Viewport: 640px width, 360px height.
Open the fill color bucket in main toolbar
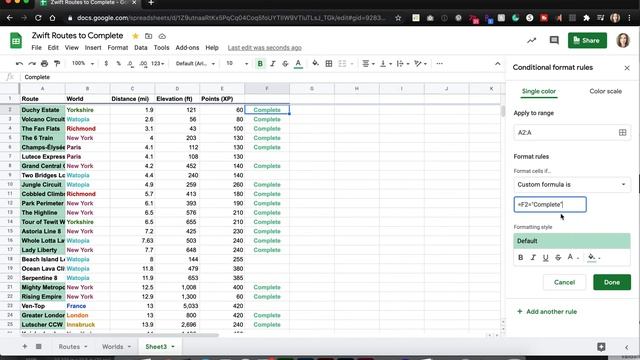316,64
